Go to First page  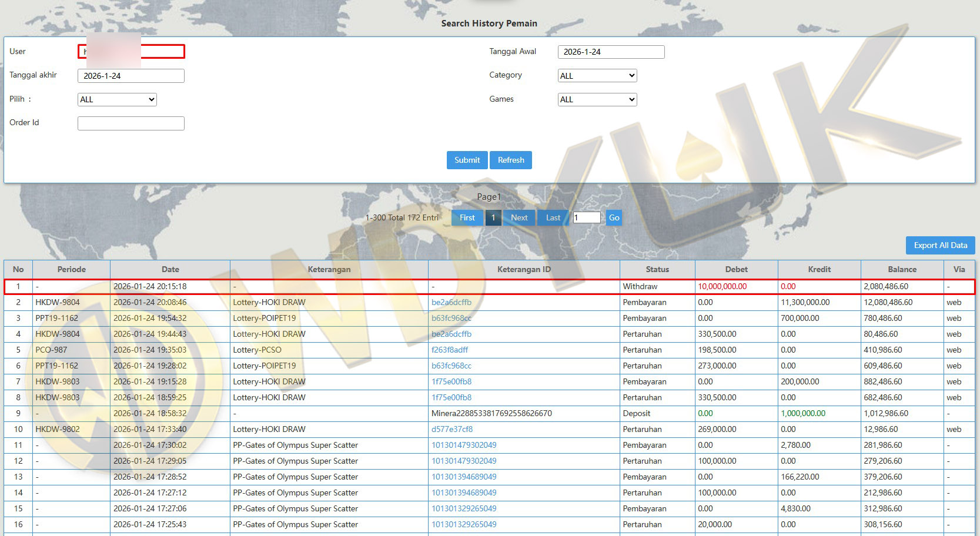click(467, 217)
